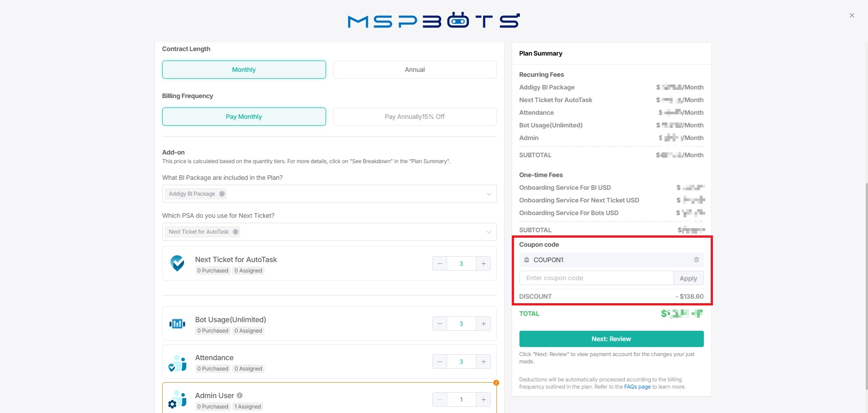Remove the Next Ticket for AutoTask tag
This screenshot has width=868, height=413.
pyautogui.click(x=236, y=232)
